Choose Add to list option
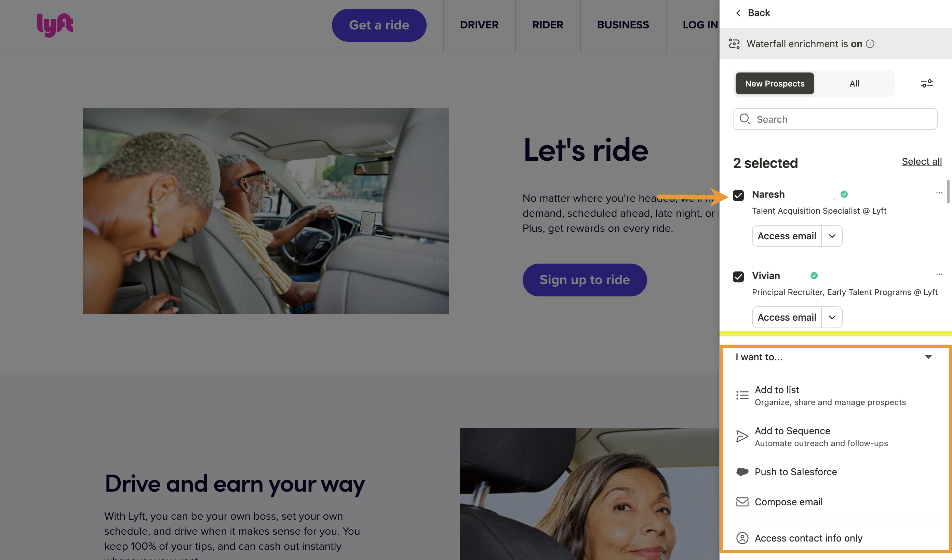The height and width of the screenshot is (560, 952). tap(836, 395)
